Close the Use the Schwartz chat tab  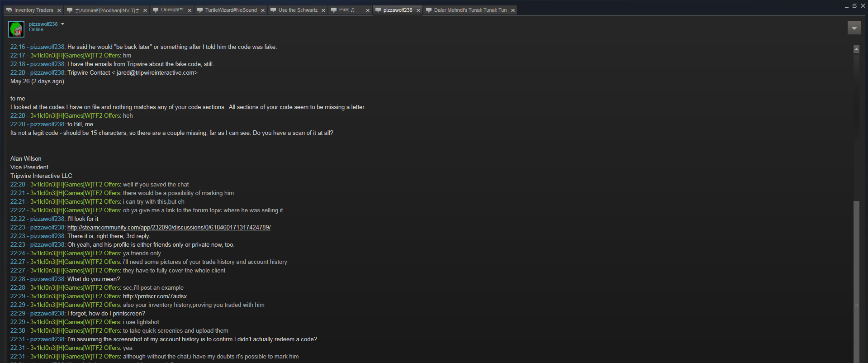323,10
